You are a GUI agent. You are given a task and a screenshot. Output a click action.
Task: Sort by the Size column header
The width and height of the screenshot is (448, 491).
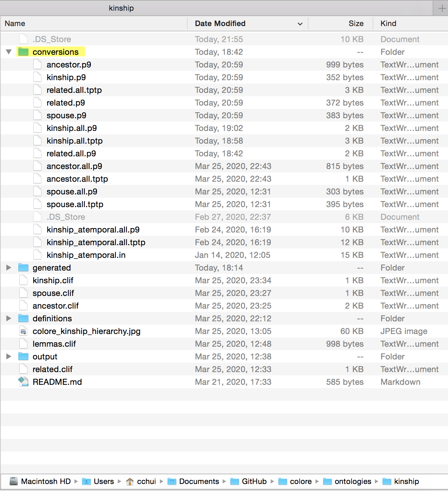click(356, 23)
